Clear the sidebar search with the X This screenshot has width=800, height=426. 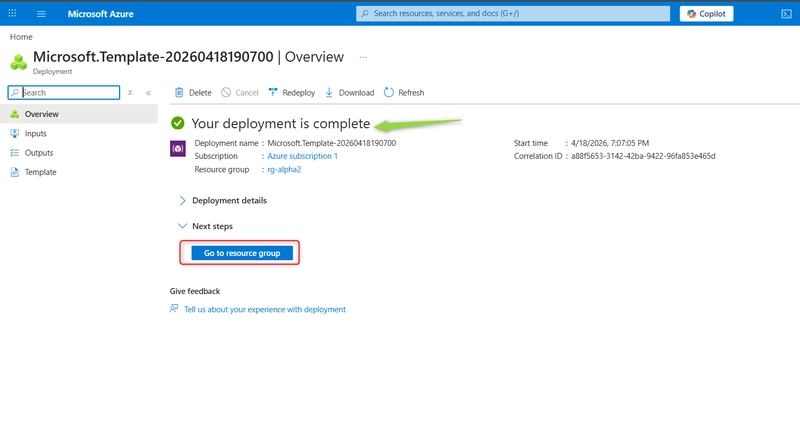coord(130,93)
